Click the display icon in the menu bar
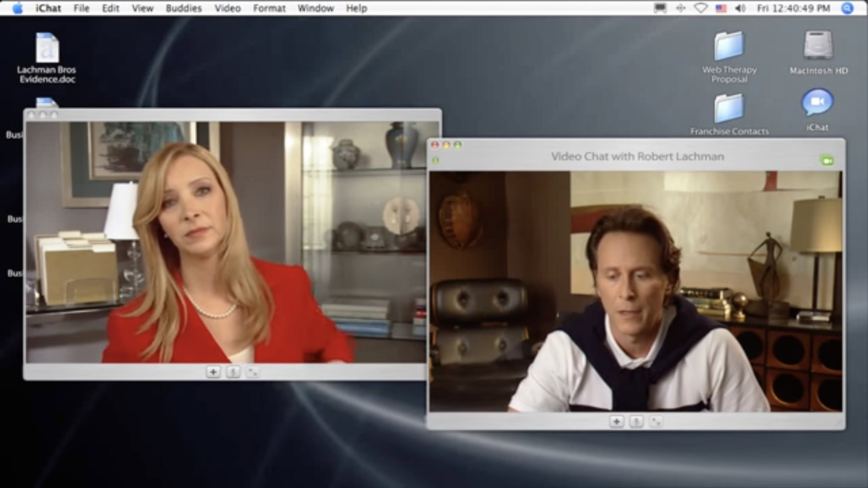 (660, 8)
